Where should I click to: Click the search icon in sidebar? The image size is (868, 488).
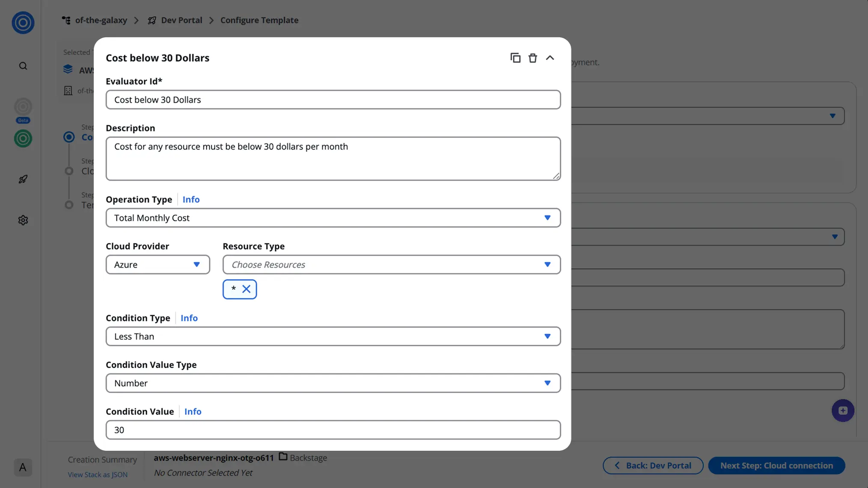click(x=23, y=66)
